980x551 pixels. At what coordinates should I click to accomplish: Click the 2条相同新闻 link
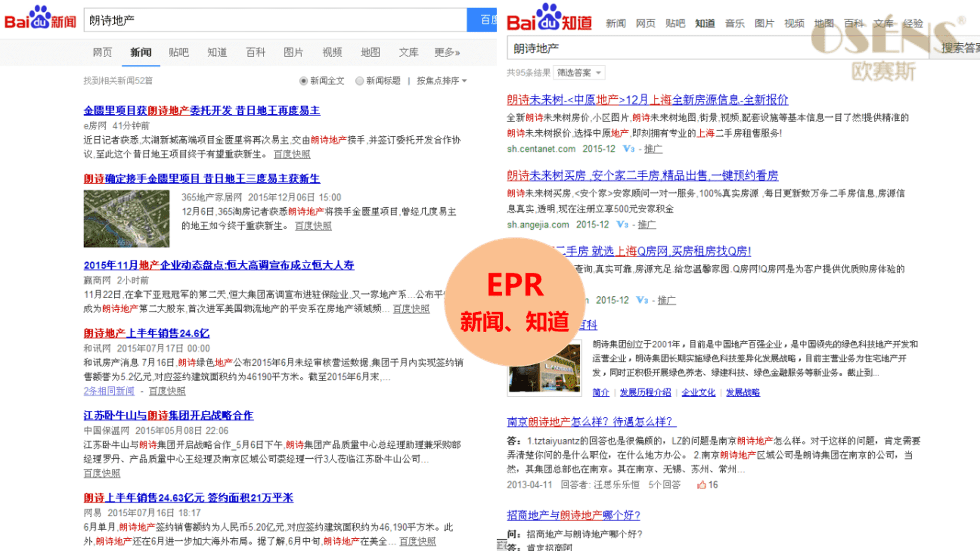tap(109, 391)
